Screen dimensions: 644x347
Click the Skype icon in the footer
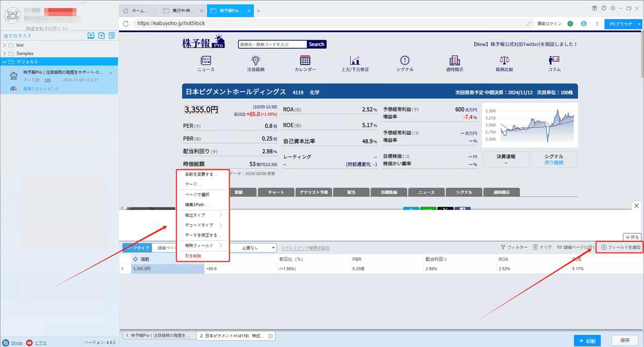(x=5, y=342)
